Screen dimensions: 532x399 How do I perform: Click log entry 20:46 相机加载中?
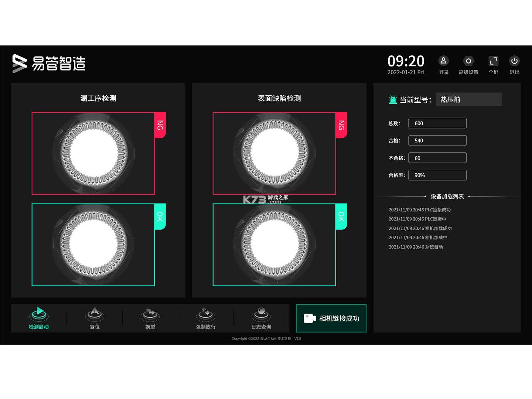[x=418, y=238]
